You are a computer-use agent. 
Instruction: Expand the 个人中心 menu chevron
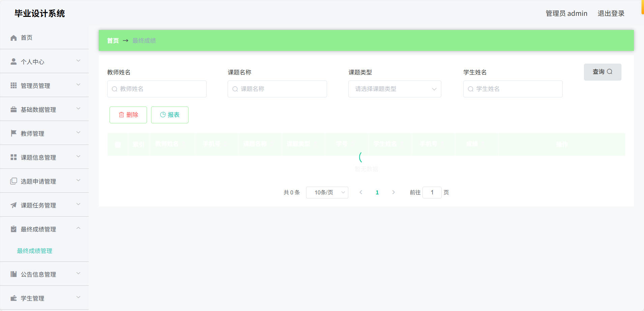pyautogui.click(x=78, y=61)
